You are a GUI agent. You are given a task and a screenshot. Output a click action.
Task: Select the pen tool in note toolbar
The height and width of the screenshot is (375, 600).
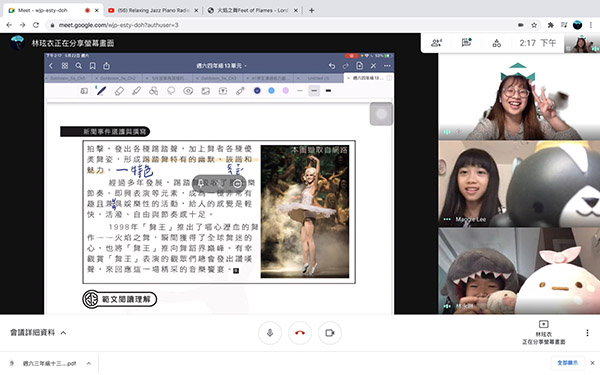pos(101,91)
